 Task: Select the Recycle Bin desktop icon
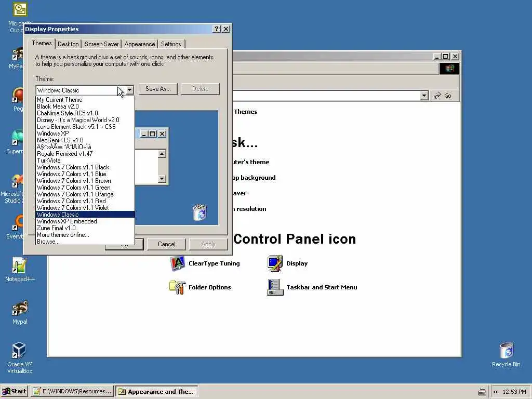pos(506,354)
